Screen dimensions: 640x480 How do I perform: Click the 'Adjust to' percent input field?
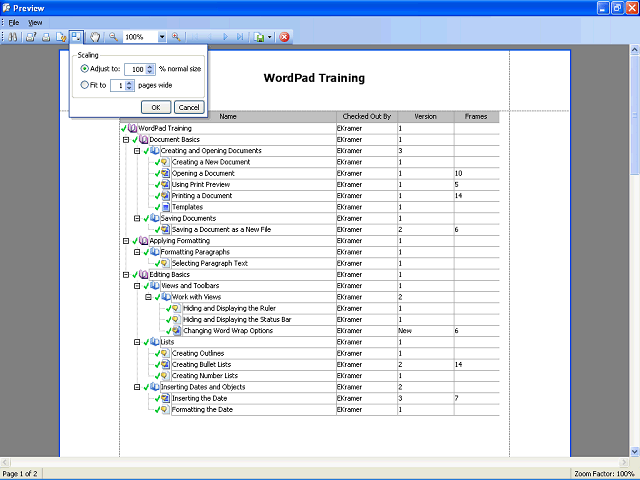point(136,69)
